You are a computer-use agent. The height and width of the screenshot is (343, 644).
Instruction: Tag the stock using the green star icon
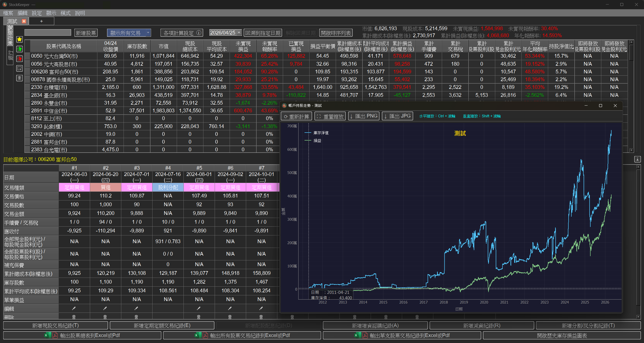(x=19, y=49)
